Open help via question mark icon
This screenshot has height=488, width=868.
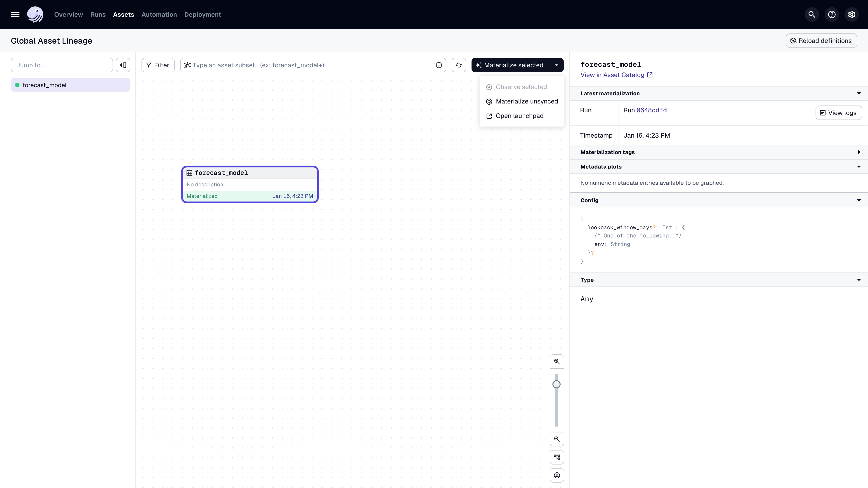point(832,14)
